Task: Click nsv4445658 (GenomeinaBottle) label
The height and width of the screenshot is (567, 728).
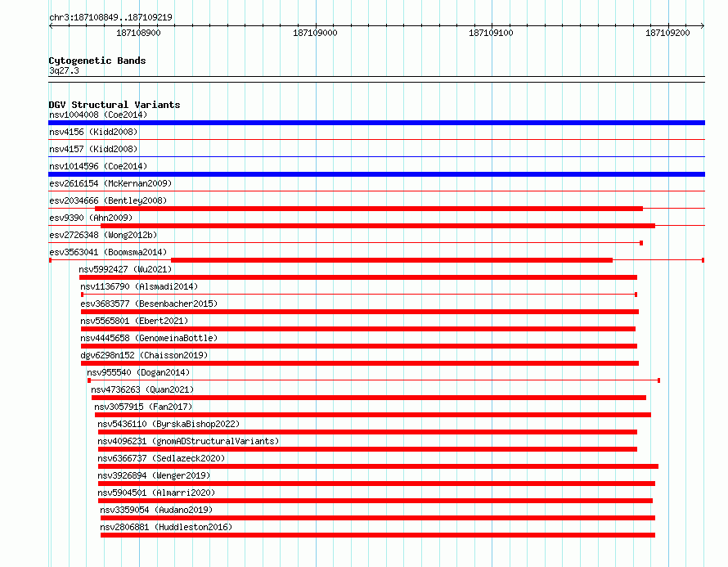Action: click(x=149, y=338)
